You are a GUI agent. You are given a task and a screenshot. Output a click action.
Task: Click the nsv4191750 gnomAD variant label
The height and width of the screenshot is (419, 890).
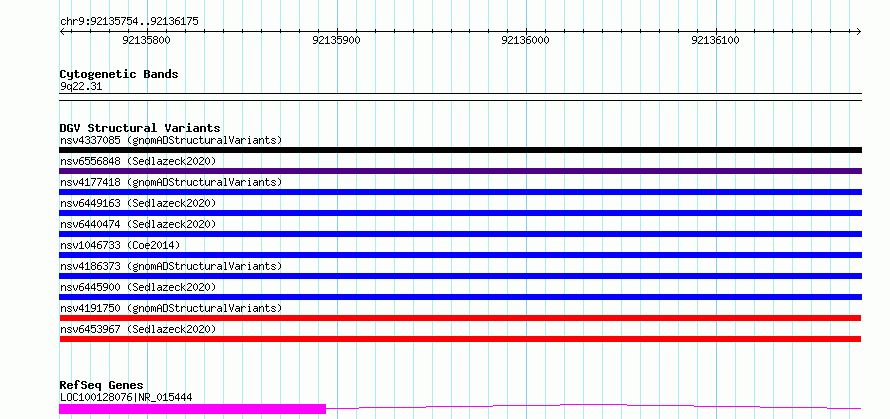click(x=171, y=308)
